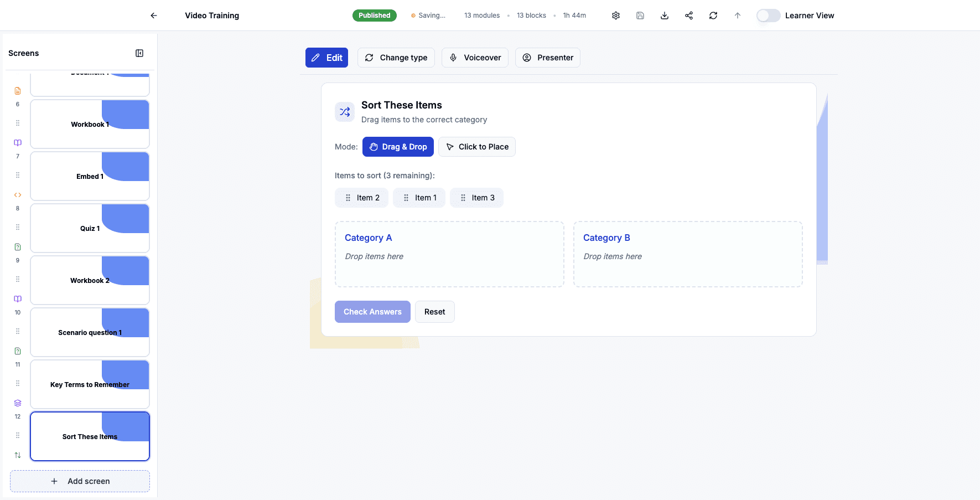Screen dimensions: 980x500
Task: Enable Learner View toggle
Action: point(768,16)
